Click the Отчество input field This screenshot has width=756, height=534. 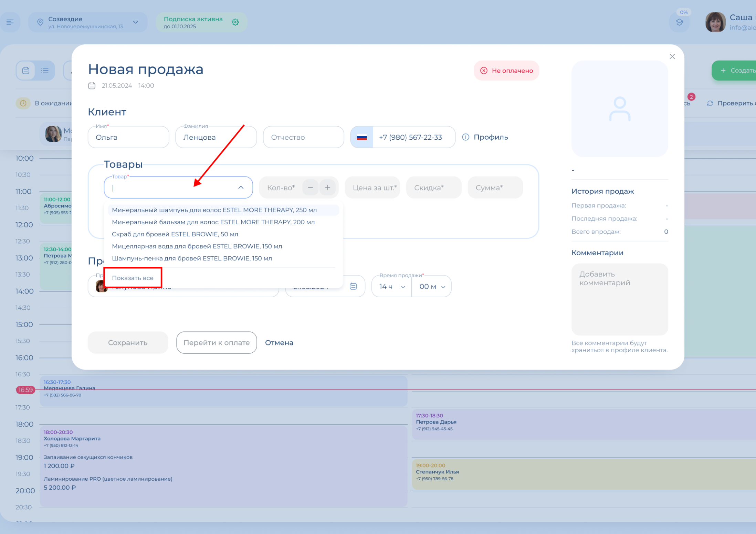(x=303, y=137)
